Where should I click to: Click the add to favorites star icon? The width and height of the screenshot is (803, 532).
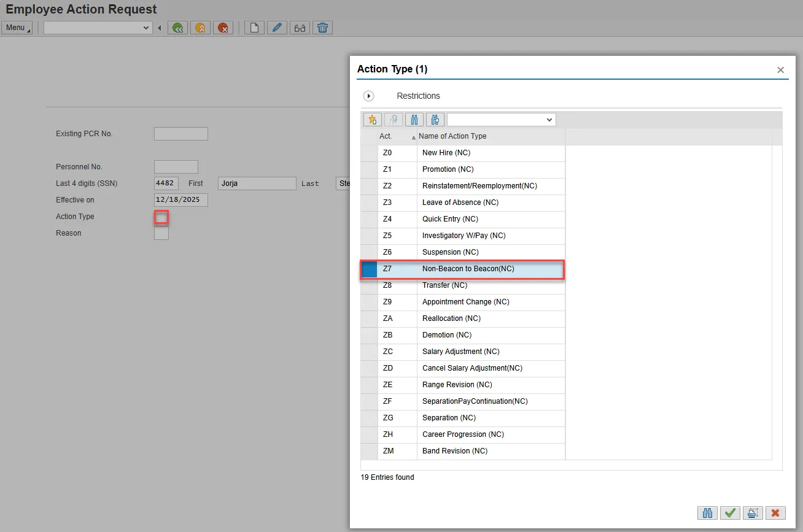click(372, 120)
